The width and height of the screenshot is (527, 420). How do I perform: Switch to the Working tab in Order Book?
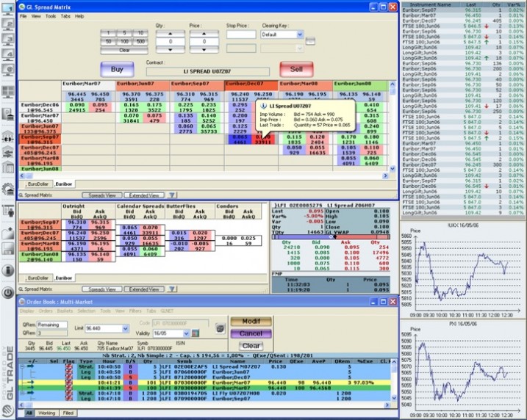[x=46, y=413]
